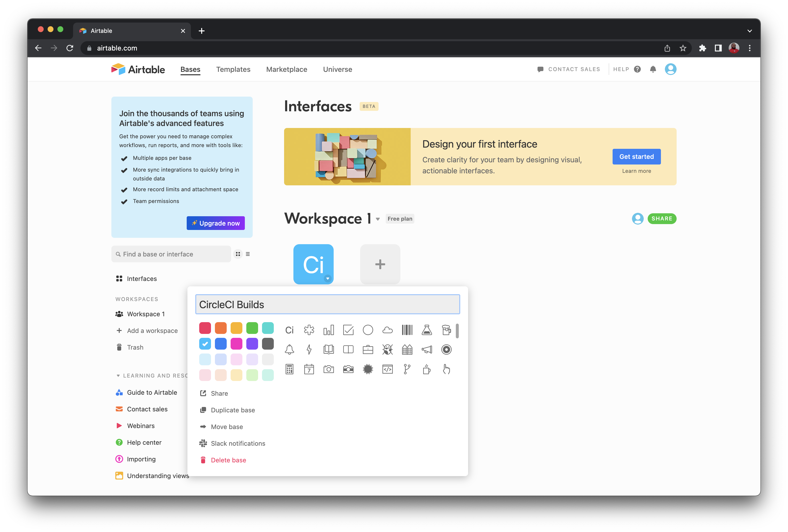Click the Get started button
This screenshot has height=532, width=788.
point(636,157)
